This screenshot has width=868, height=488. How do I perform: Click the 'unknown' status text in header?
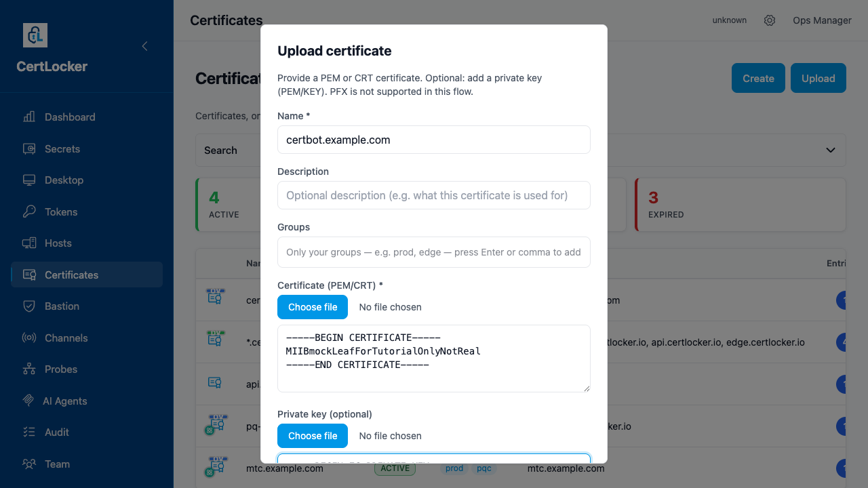(730, 20)
